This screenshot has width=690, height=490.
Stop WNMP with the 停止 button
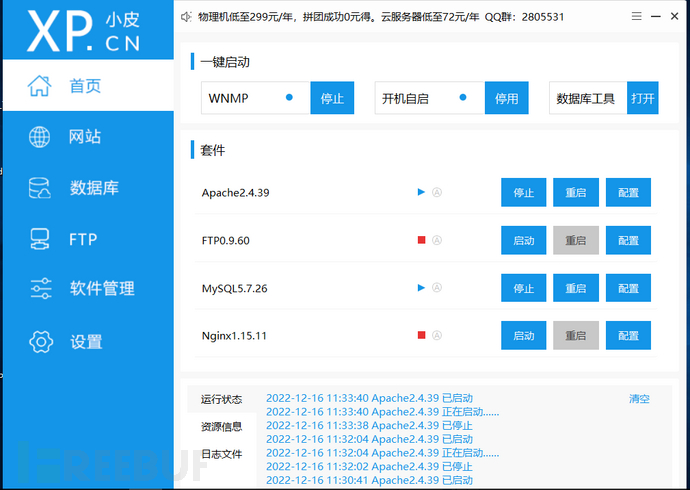point(332,98)
